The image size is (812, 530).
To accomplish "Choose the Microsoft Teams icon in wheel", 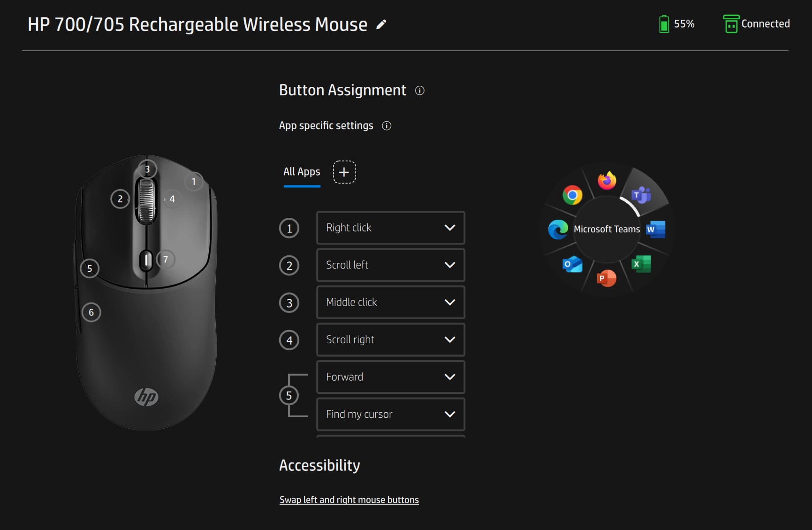I will pyautogui.click(x=641, y=195).
